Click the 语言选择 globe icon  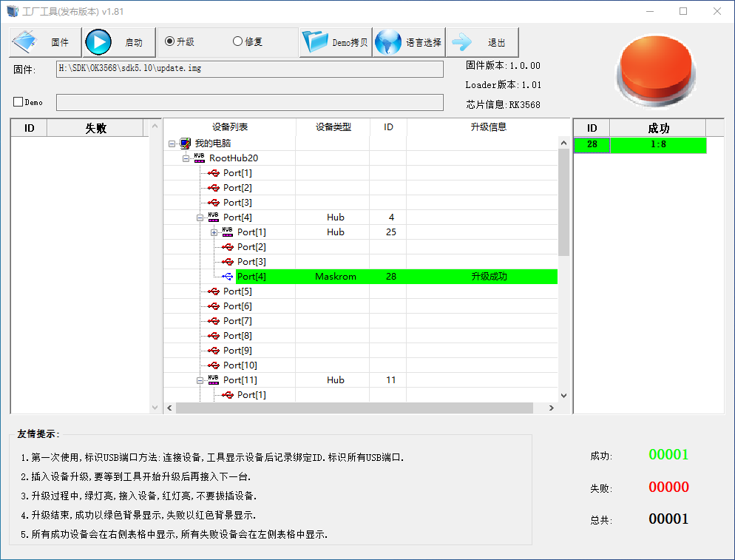pos(388,42)
